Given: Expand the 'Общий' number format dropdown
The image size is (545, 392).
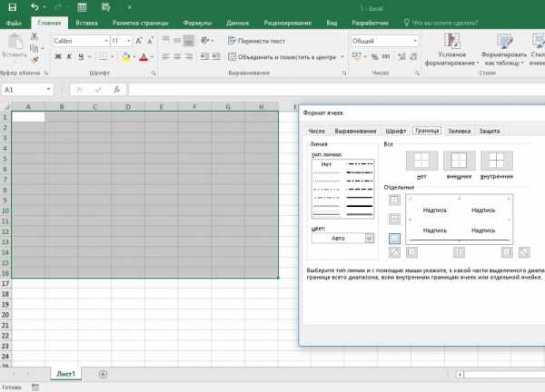Looking at the screenshot, I should pos(415,41).
